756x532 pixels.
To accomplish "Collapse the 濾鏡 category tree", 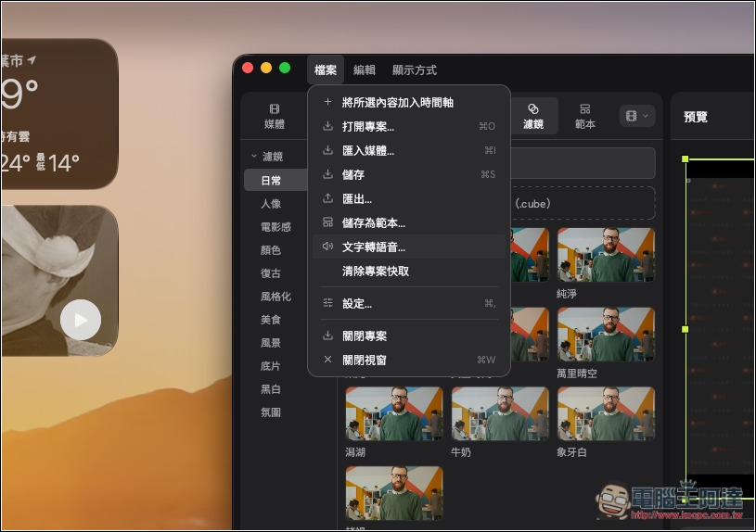I will (254, 156).
